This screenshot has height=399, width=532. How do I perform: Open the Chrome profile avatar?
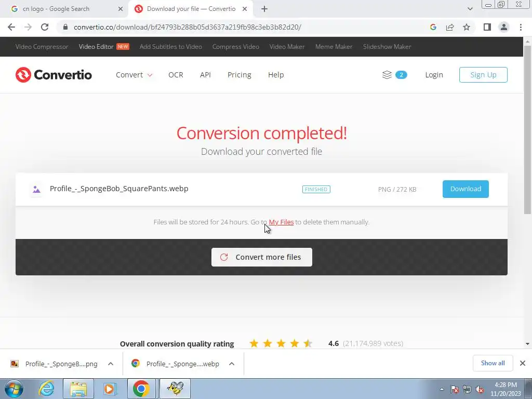click(x=504, y=27)
